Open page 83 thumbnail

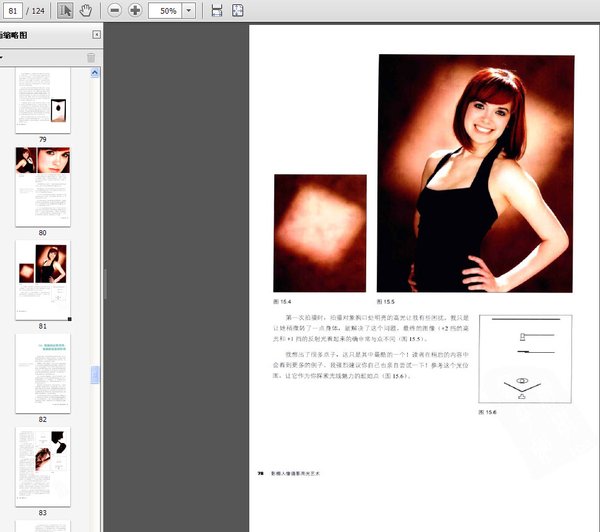42,465
